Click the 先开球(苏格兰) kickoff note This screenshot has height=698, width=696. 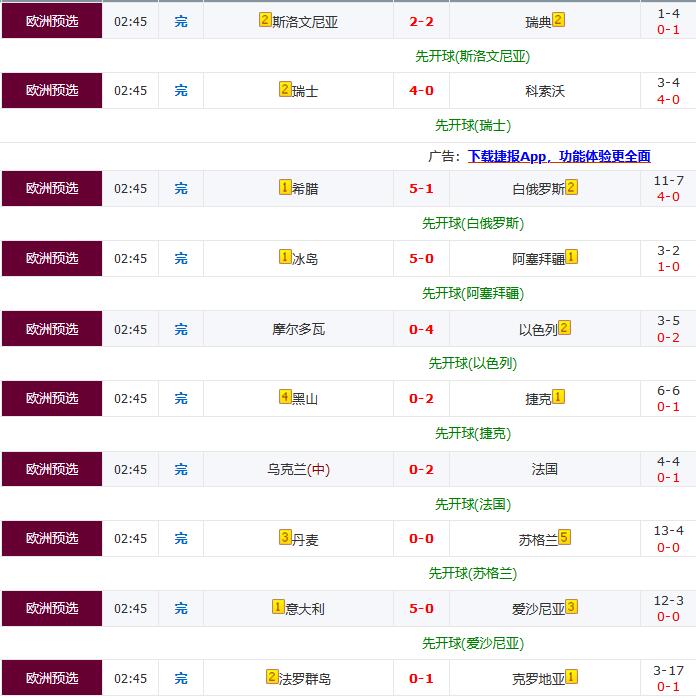(473, 573)
